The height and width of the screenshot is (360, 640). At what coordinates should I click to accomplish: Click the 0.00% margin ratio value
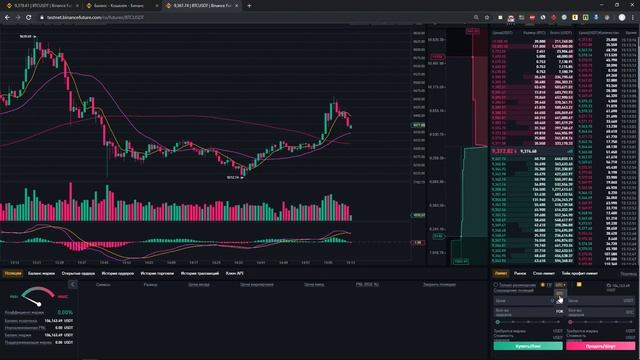point(65,312)
